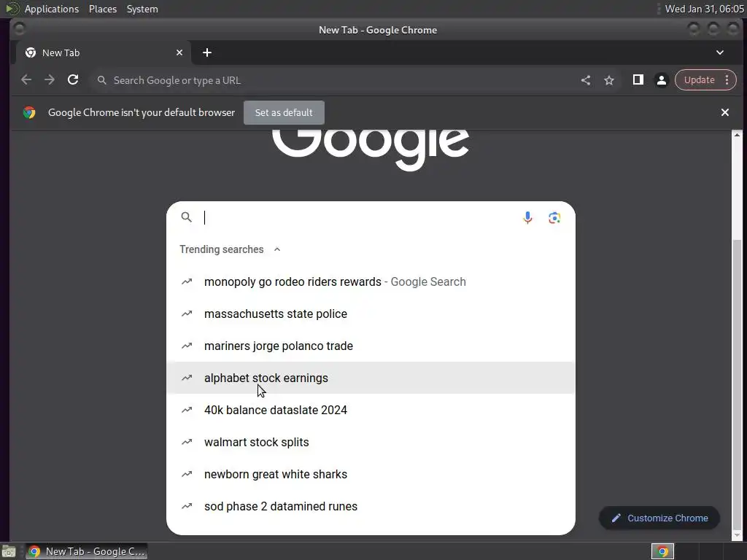Dismiss the default browser notification bar

point(724,112)
